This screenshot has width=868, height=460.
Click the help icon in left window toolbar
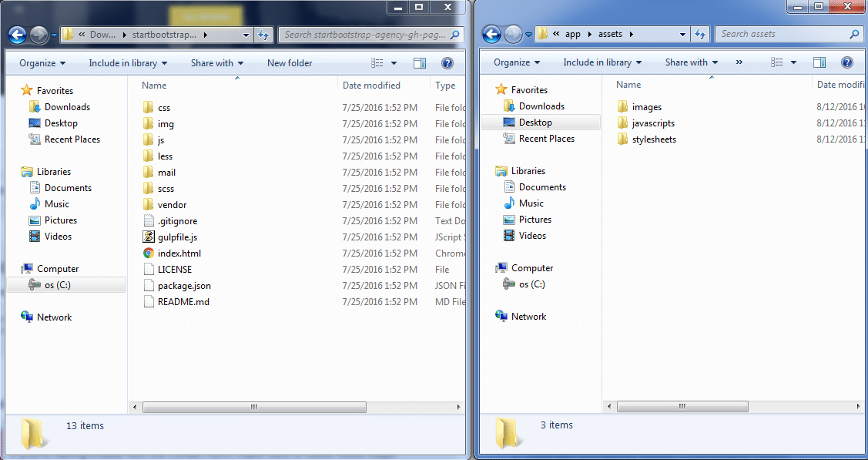pos(447,63)
